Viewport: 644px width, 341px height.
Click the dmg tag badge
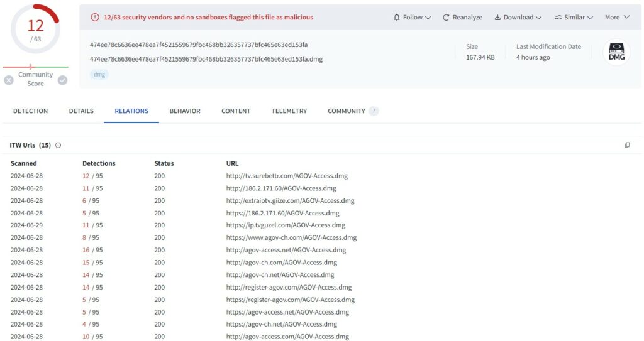click(99, 74)
